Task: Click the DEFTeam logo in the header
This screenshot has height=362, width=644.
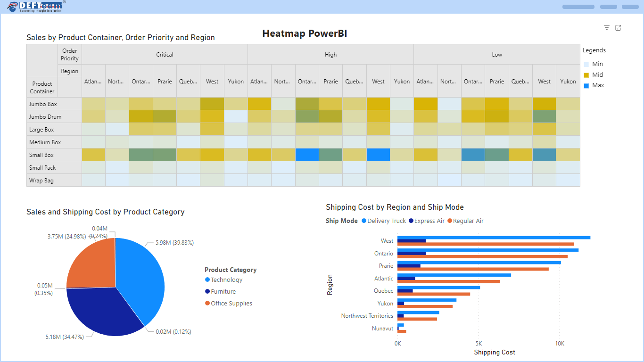Action: [x=37, y=6]
